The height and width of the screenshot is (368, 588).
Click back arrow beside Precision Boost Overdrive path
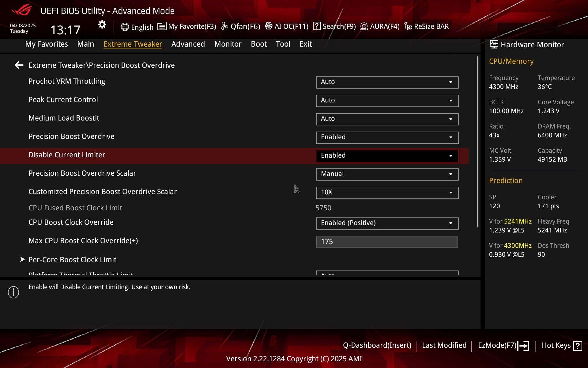pos(19,65)
